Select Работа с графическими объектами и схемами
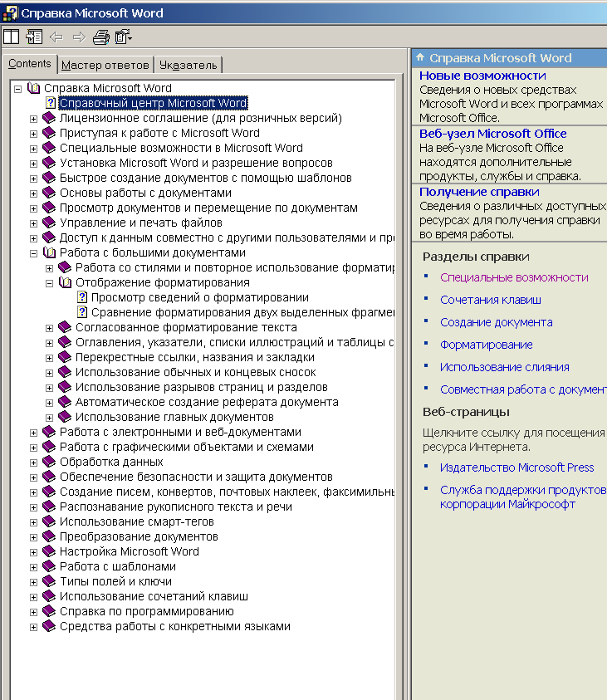 tap(187, 447)
